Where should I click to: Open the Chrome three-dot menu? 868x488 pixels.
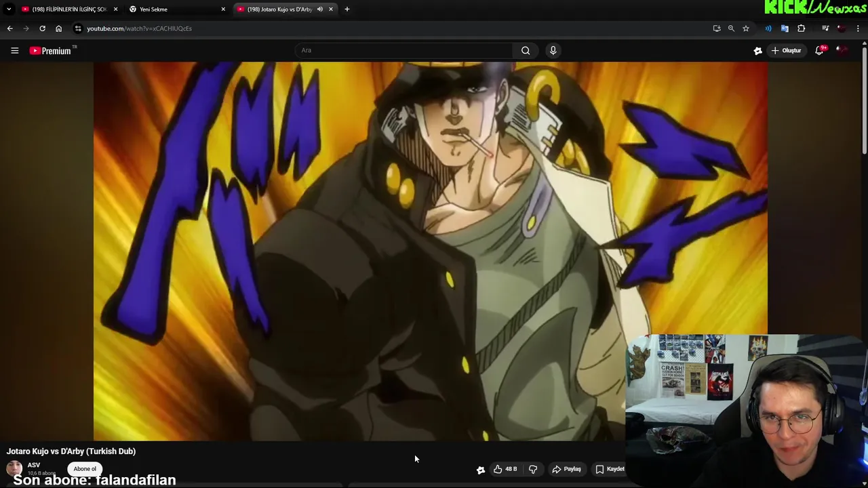859,28
